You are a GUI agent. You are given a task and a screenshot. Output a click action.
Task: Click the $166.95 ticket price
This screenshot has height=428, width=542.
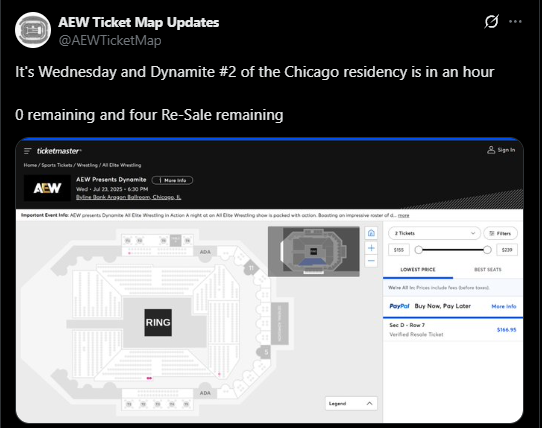tap(506, 330)
